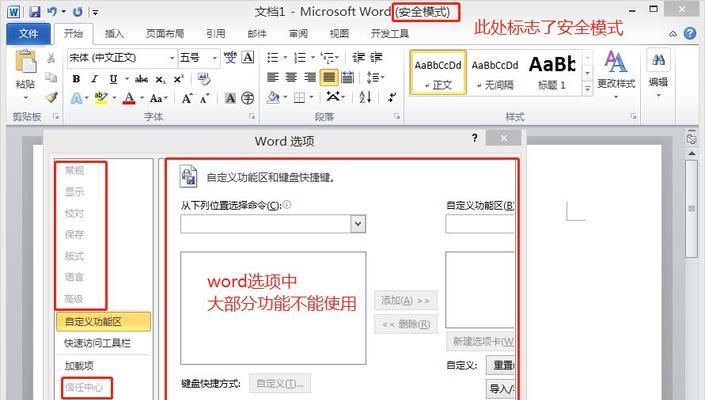
Task: Open the 'choose commands from' combo box arrow
Action: [x=358, y=223]
